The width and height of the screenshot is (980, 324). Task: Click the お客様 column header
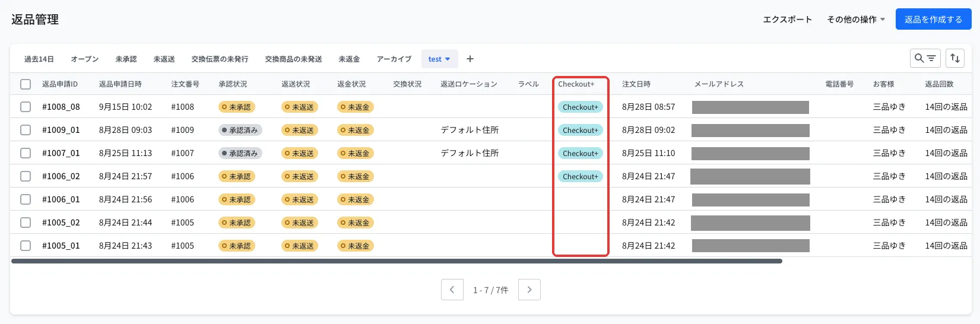(x=883, y=84)
